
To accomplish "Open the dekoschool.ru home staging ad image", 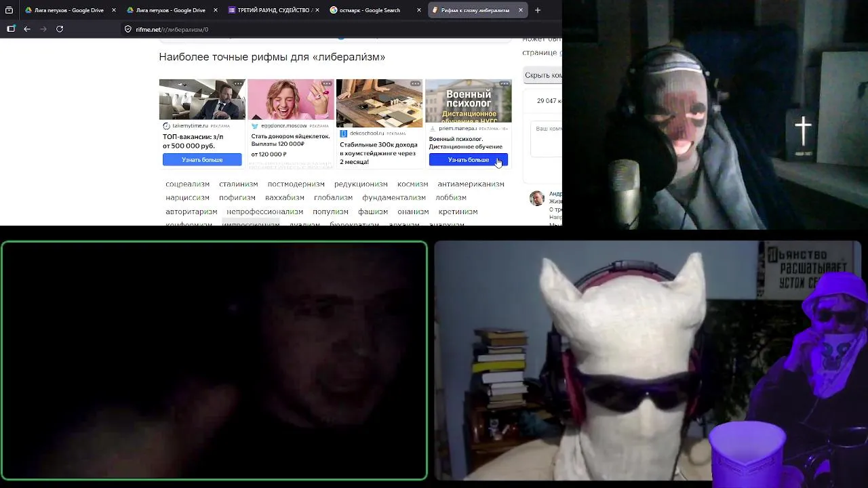I will (380, 104).
